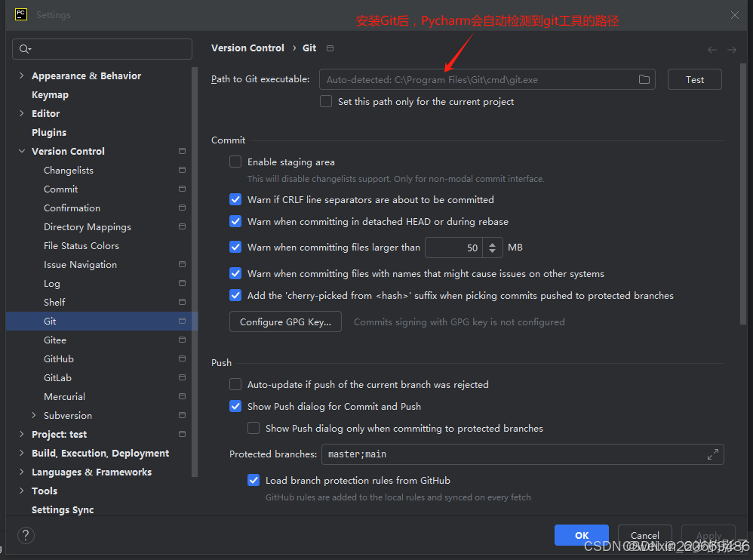Uncheck Warn if CRLF line separators option
The image size is (753, 560).
235,199
